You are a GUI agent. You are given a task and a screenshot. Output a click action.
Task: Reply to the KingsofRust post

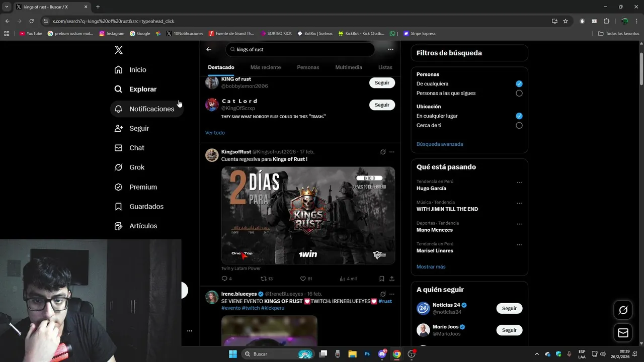226,279
